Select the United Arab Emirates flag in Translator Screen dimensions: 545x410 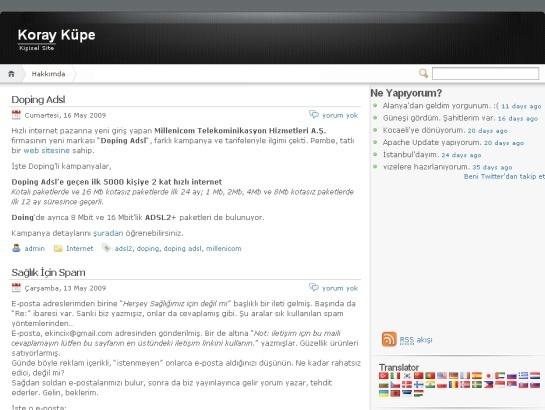click(x=500, y=376)
